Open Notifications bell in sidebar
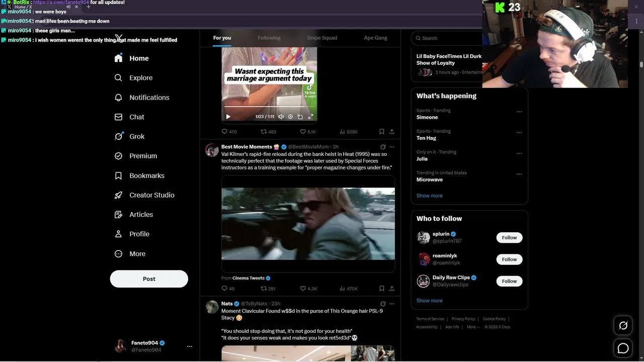Screen dimensions: 644x362 click(118, 98)
